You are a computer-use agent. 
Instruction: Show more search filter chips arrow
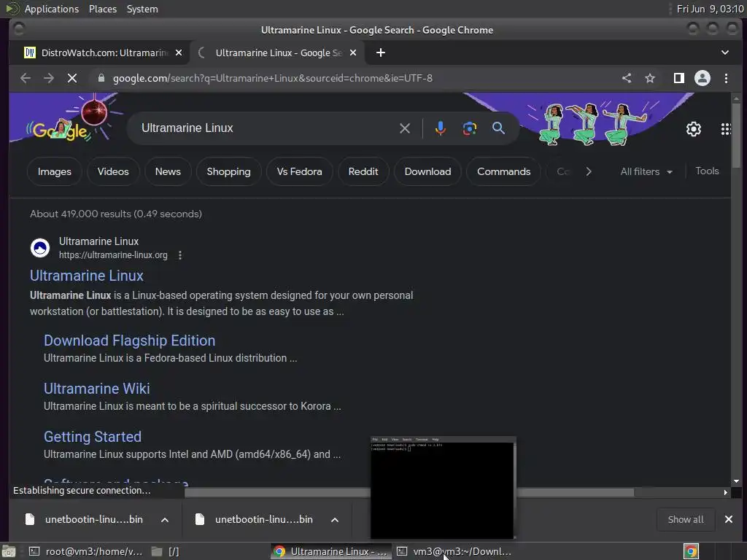(589, 171)
